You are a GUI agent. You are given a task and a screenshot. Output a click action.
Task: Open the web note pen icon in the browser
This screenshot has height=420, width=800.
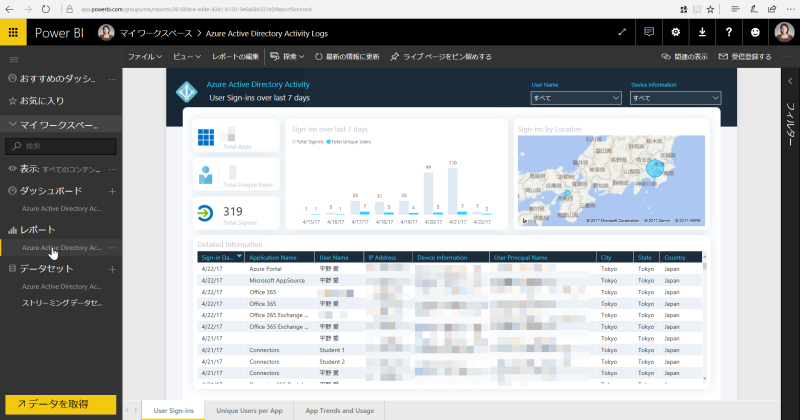click(754, 9)
